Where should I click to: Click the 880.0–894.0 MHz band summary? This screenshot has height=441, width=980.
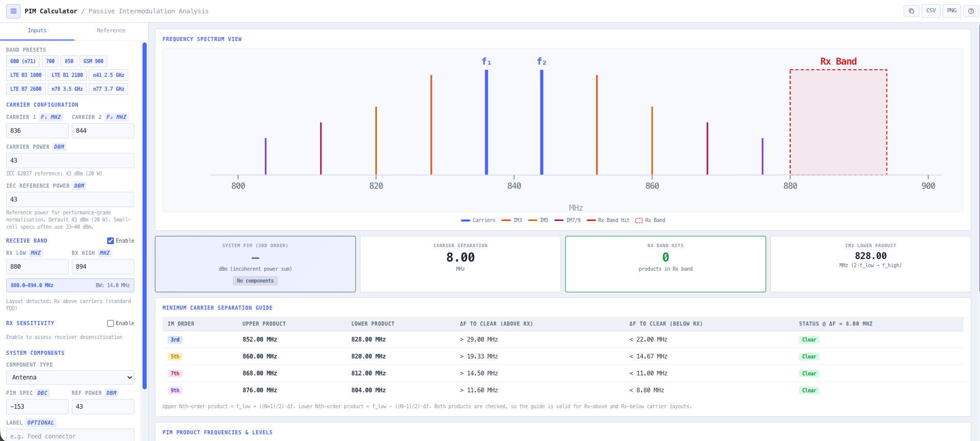70,286
